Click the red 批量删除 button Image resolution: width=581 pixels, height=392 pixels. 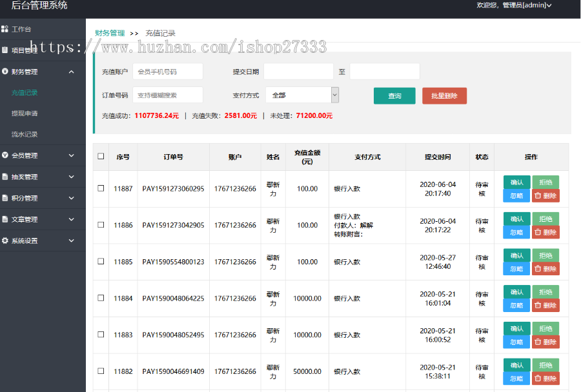point(444,96)
